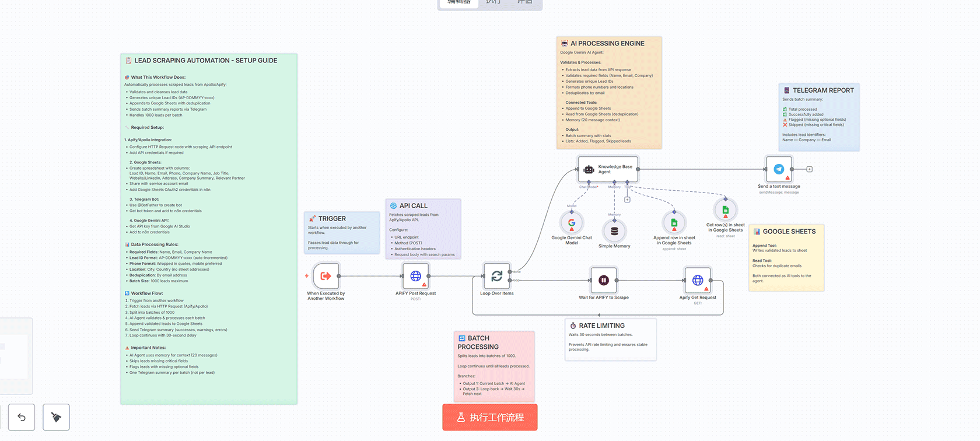Click the Wait for APIFY to Scrape node
The width and height of the screenshot is (980, 441).
click(604, 281)
